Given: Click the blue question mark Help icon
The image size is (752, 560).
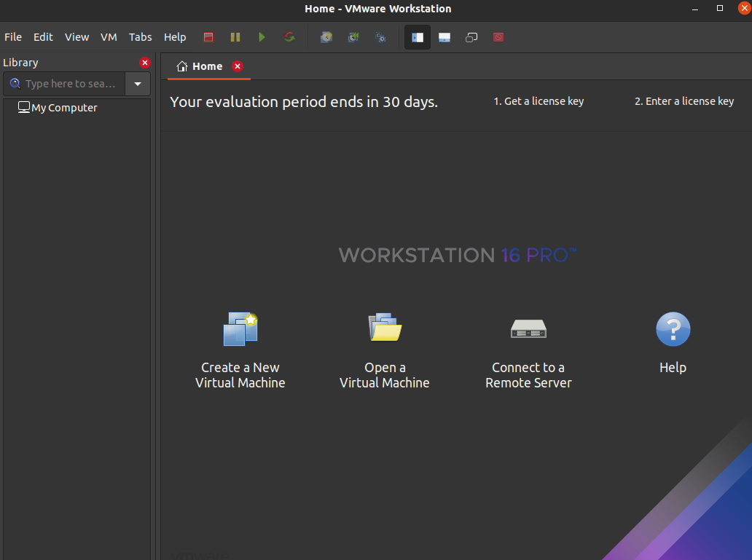Looking at the screenshot, I should (673, 329).
